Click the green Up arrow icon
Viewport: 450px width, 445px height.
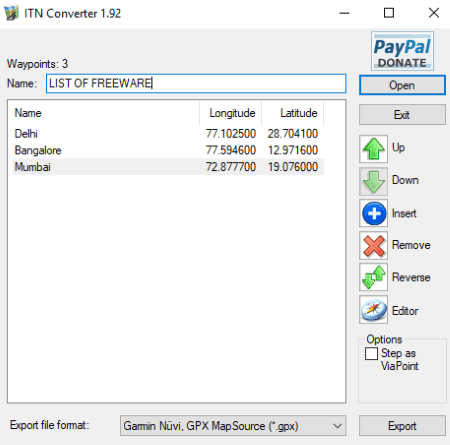point(373,149)
